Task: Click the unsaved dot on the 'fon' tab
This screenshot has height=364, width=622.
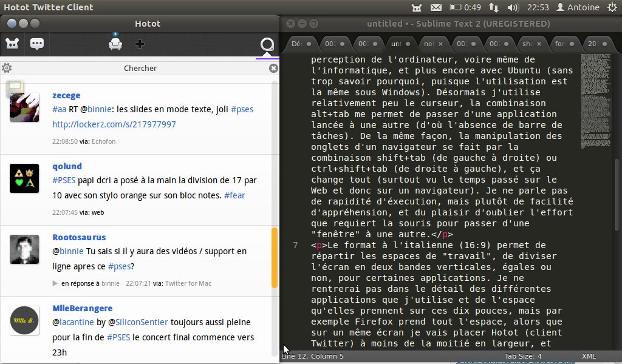Action: [572, 44]
